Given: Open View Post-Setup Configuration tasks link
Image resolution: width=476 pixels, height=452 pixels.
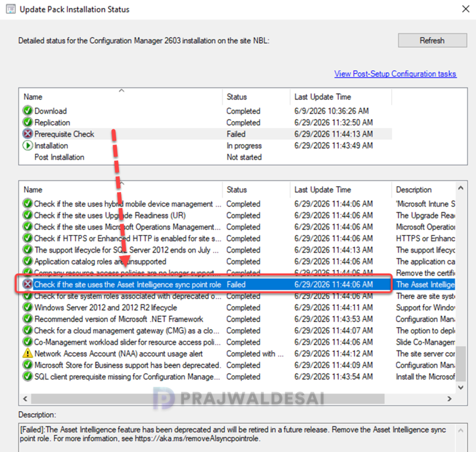Looking at the screenshot, I should (395, 74).
